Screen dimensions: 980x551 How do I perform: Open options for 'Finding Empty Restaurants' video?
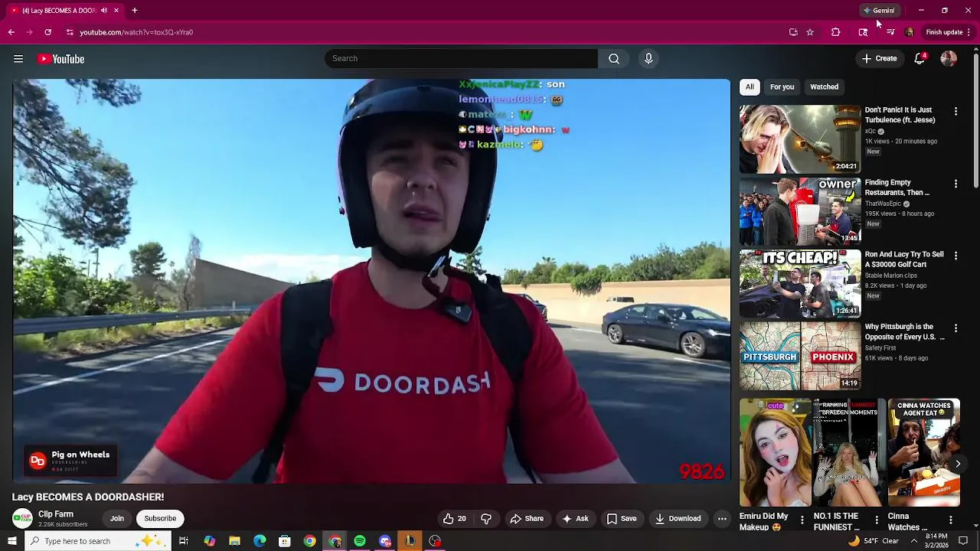click(955, 184)
